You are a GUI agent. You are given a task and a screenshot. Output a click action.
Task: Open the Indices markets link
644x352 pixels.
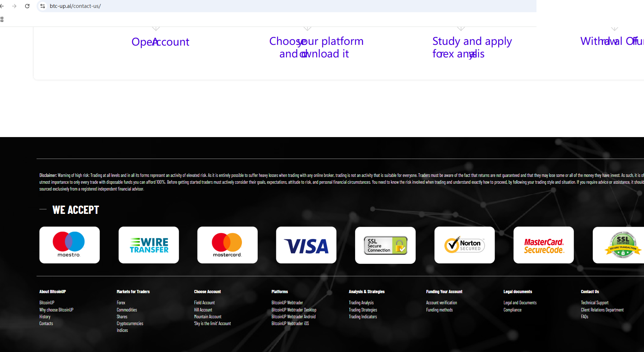coord(122,330)
